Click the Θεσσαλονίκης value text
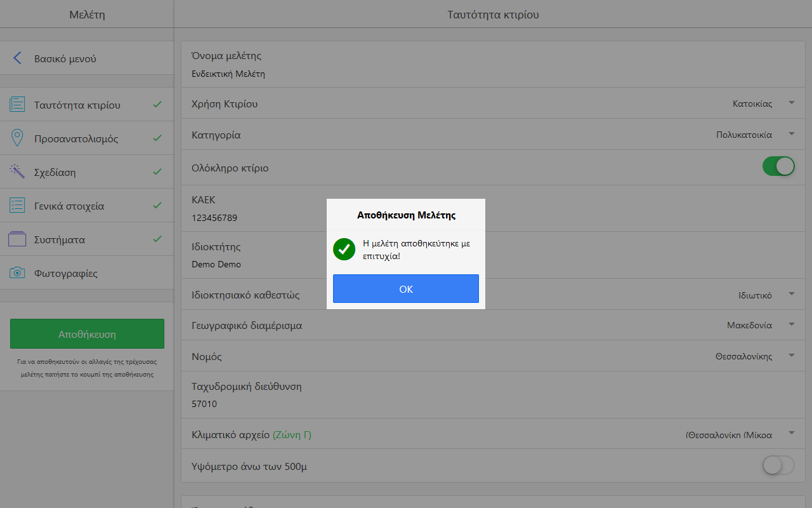Screen dimensions: 812x508 coord(743,356)
